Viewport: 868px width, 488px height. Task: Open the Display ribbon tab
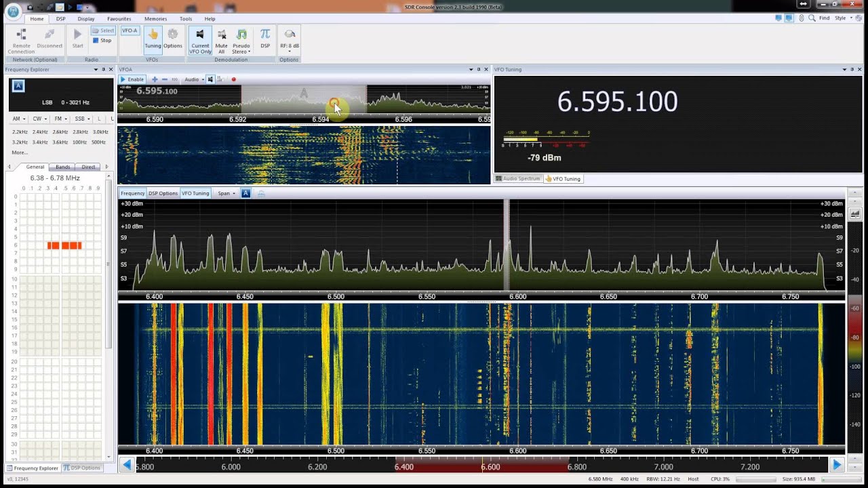[86, 19]
